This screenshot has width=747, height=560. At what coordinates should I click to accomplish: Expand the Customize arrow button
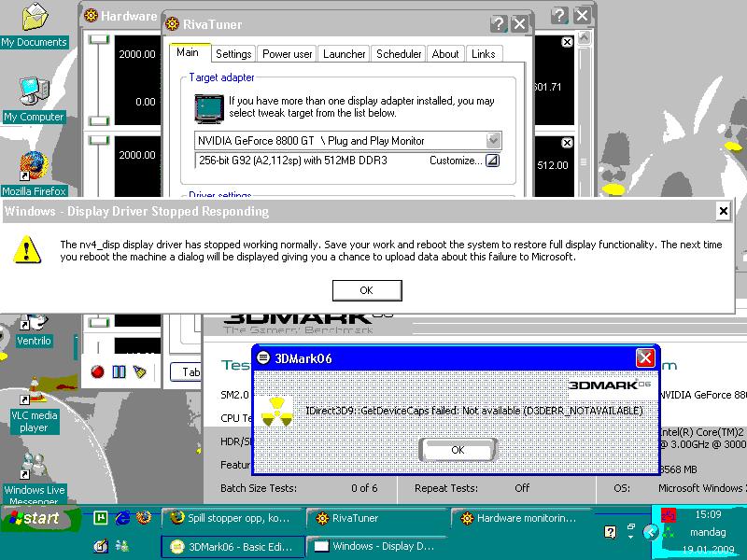(492, 161)
